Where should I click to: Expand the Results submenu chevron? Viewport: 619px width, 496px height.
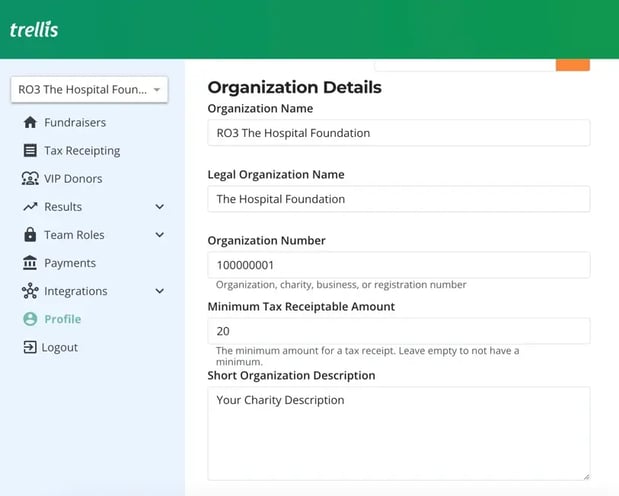click(159, 207)
